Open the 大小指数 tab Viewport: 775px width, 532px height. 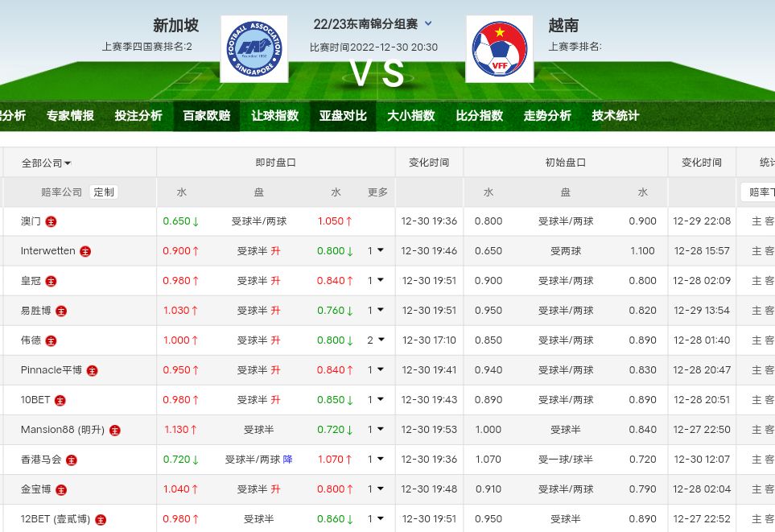coord(410,116)
